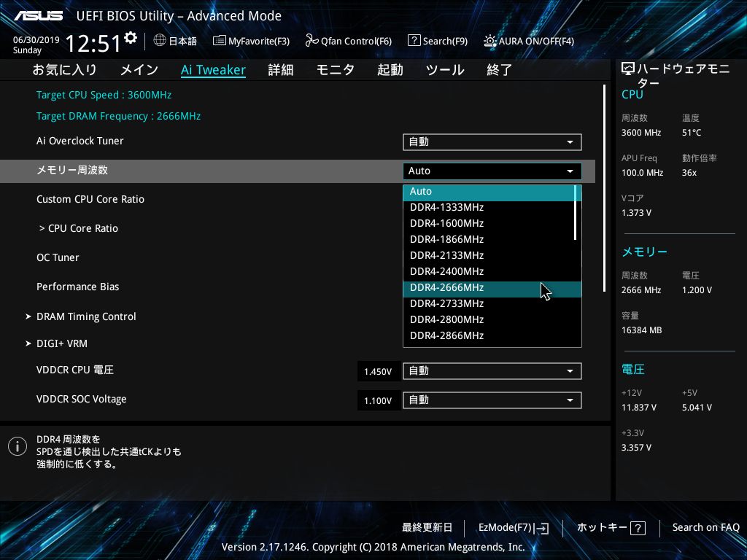This screenshot has width=747, height=560.
Task: Click the hotkey question mark box icon
Action: (638, 528)
